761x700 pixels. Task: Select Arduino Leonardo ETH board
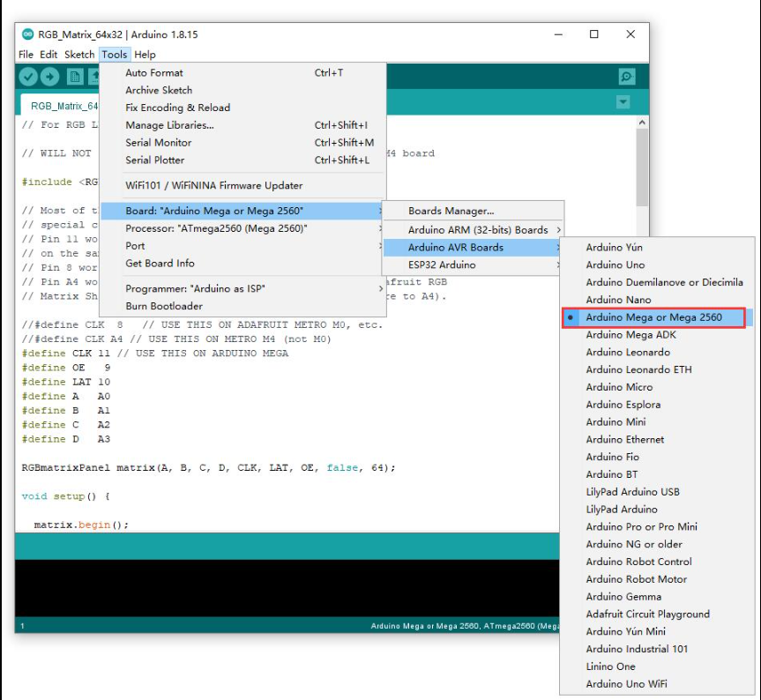click(x=657, y=369)
